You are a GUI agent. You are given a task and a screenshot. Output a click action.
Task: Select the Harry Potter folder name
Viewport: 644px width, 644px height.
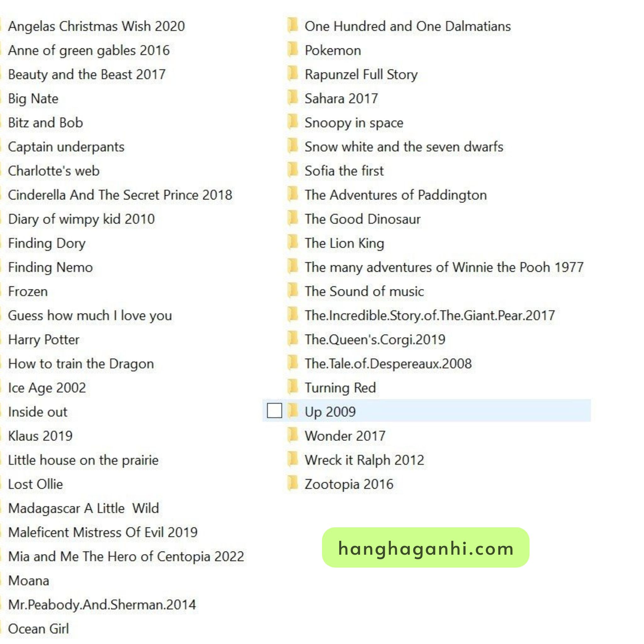pos(44,340)
